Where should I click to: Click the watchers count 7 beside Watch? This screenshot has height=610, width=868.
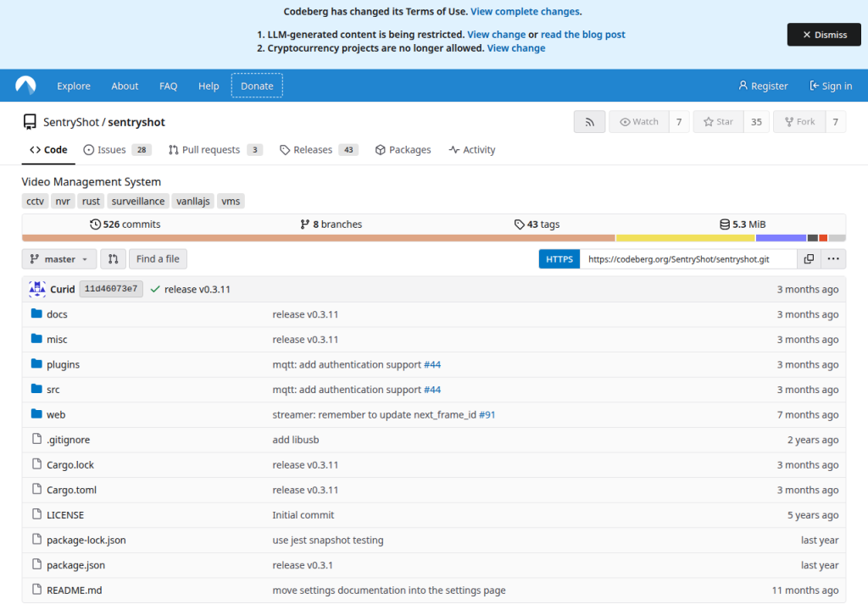tap(679, 122)
